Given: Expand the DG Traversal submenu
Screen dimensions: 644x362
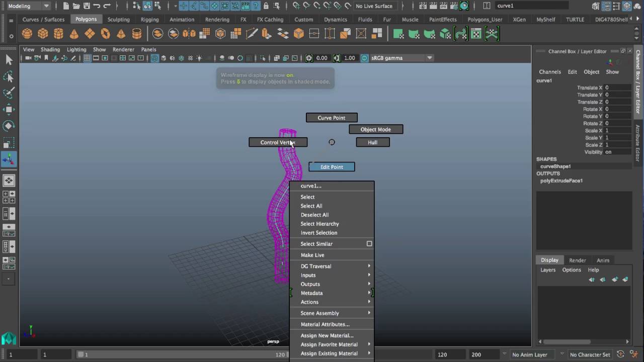Looking at the screenshot, I should 332,266.
